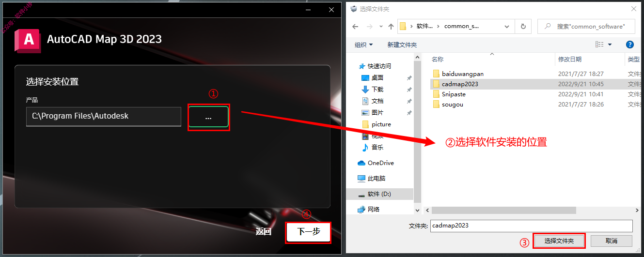Select the sougou folder
The width and height of the screenshot is (644, 257).
tap(453, 104)
